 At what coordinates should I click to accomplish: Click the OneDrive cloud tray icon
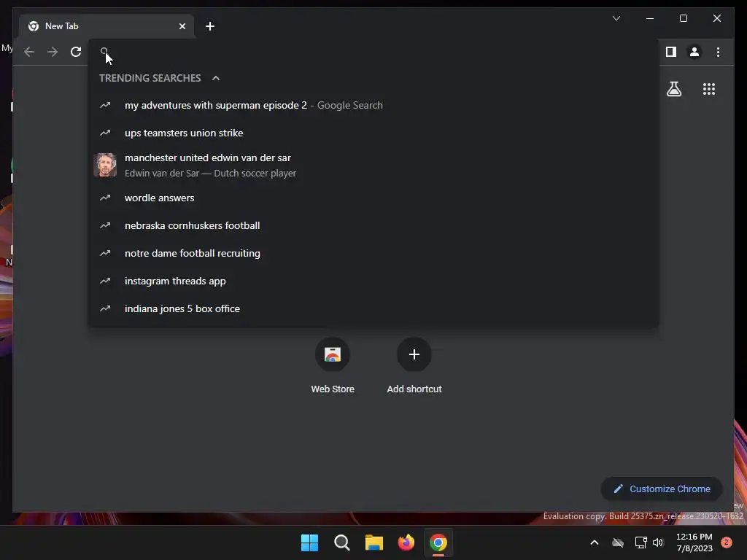pyautogui.click(x=618, y=542)
